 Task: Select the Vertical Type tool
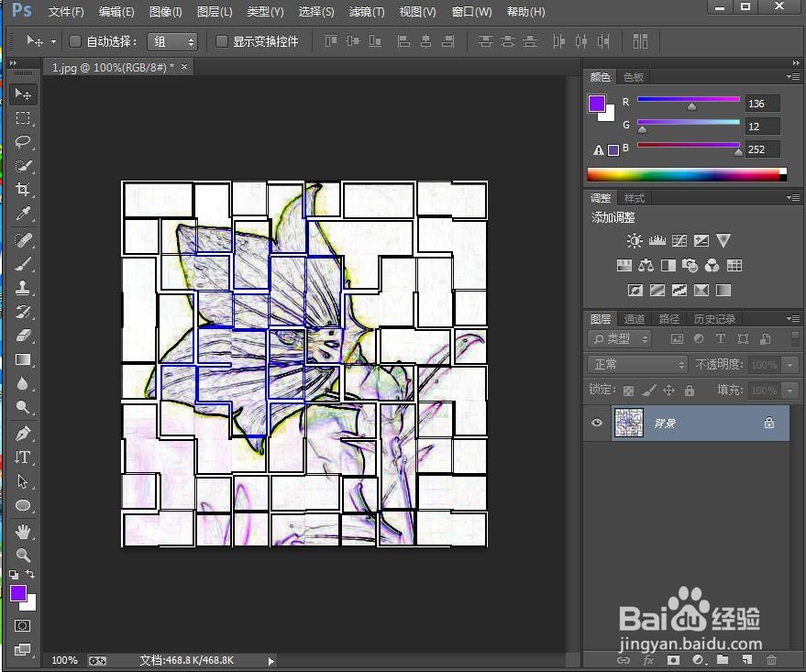(23, 457)
